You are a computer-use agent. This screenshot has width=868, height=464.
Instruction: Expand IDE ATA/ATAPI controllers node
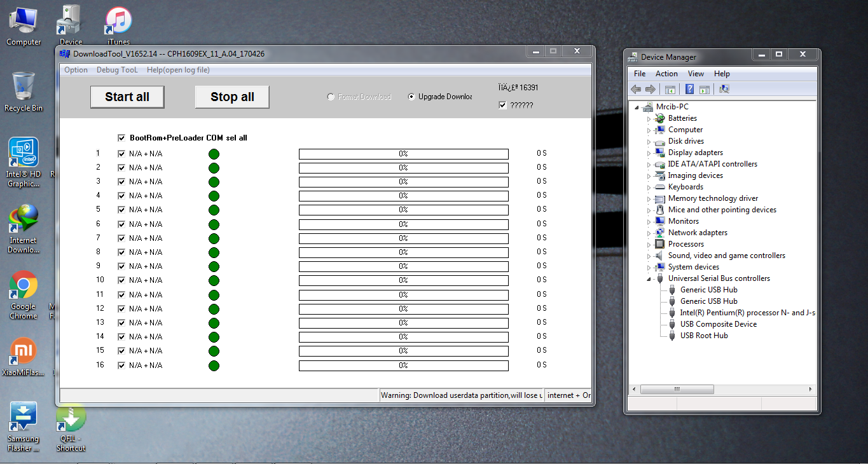[649, 164]
